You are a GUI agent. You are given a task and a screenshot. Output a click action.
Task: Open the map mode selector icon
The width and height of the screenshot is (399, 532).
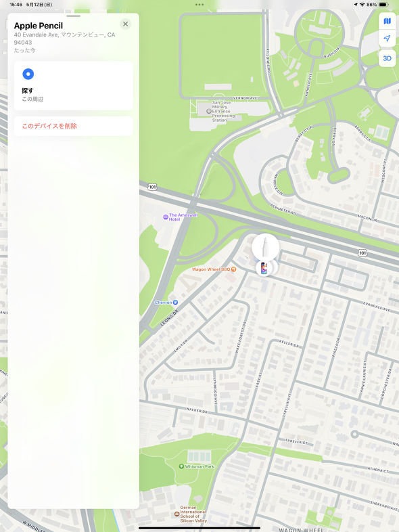pyautogui.click(x=387, y=22)
